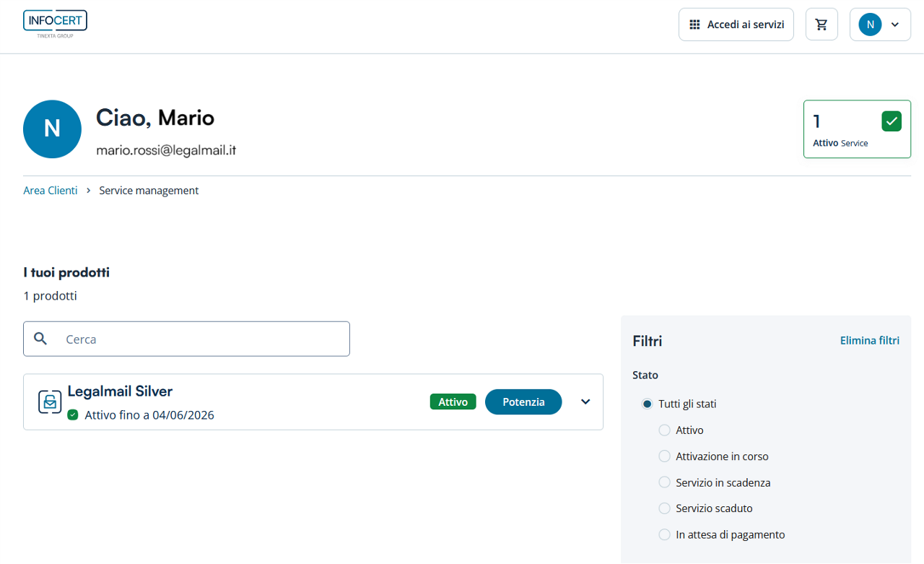Filter by Servizio scaduto
Image resolution: width=924 pixels, height=564 pixels.
pos(664,508)
